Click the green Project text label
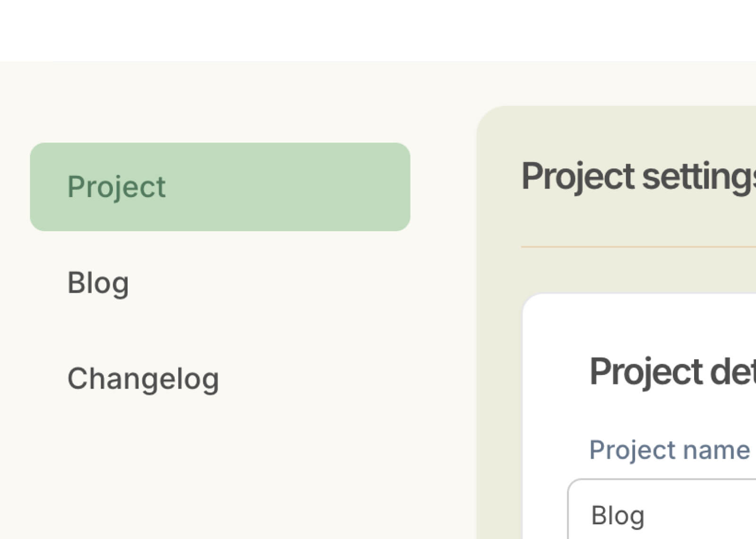756x539 pixels. click(x=116, y=187)
